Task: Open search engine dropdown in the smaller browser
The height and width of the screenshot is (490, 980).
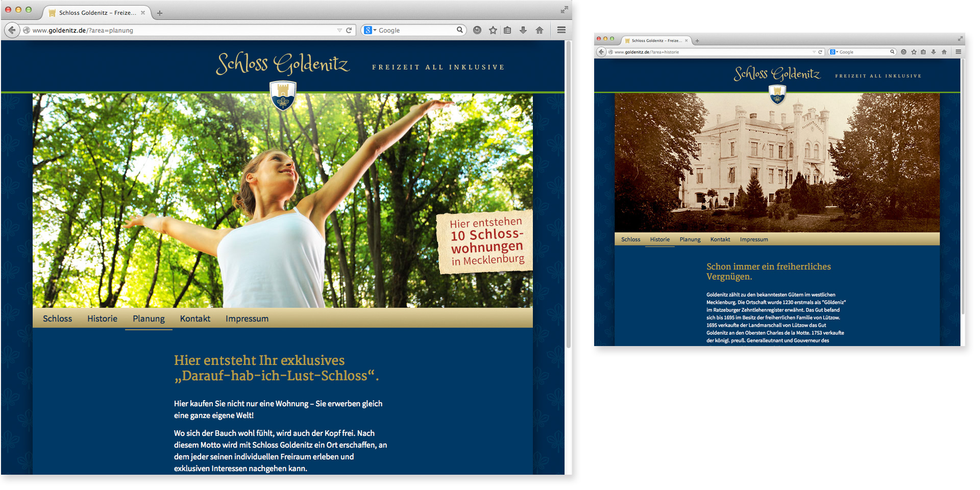Action: tap(834, 52)
